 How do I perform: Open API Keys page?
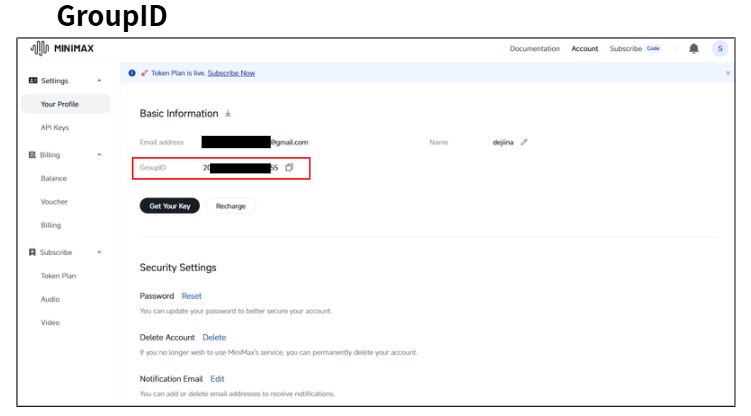55,127
